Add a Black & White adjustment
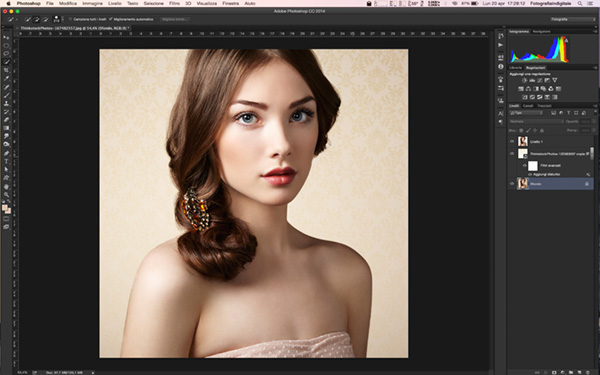 (x=536, y=89)
